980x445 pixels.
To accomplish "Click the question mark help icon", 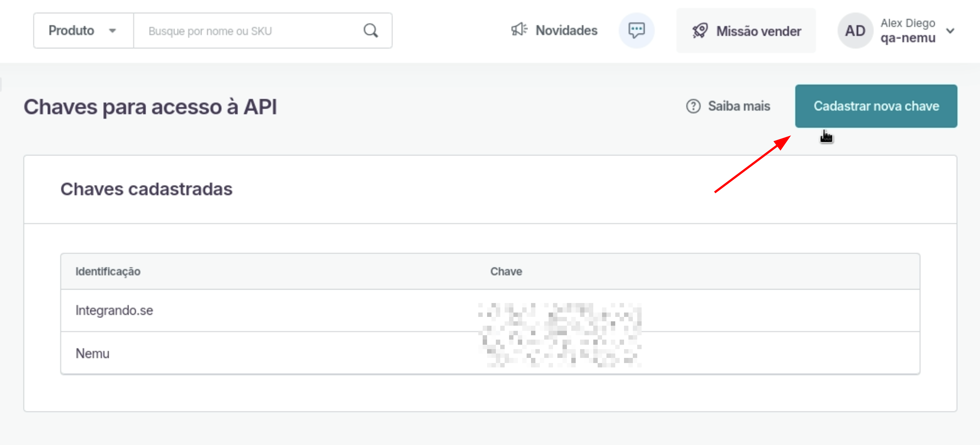I will (693, 106).
